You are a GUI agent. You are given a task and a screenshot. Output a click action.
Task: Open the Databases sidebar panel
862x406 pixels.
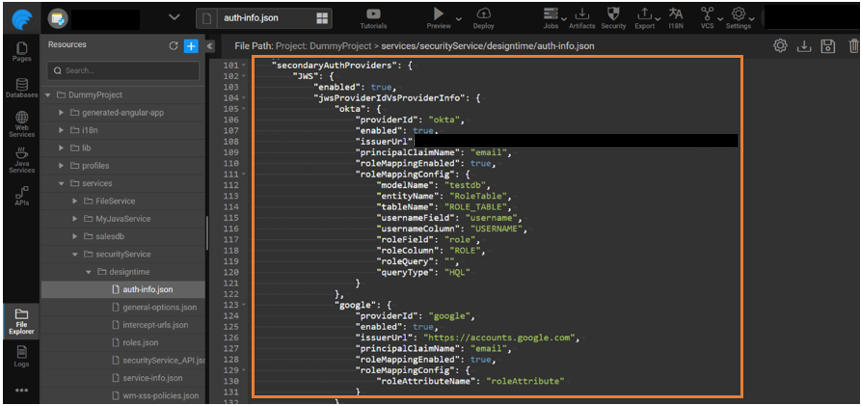tap(21, 87)
